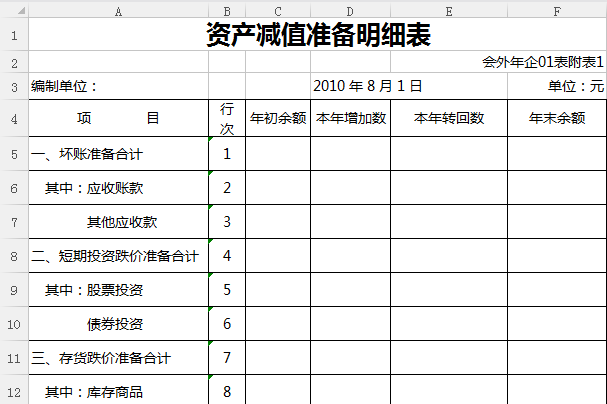Select the 编制单位 cell
Image resolution: width=607 pixels, height=404 pixels.
(118, 87)
